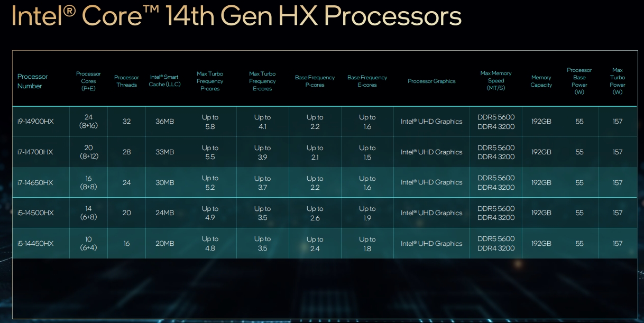Select the Up to 5.2 turbo value

210,182
